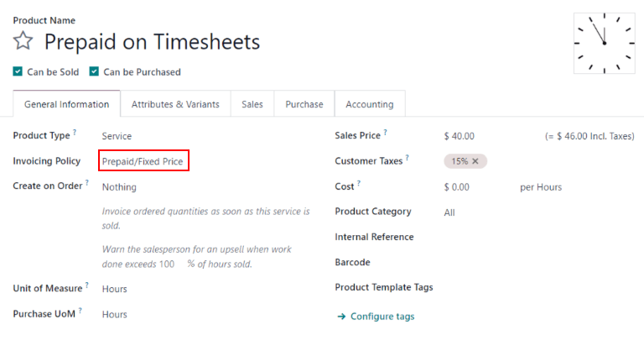644x340 pixels.
Task: Click the Configure tags arrow icon
Action: (341, 316)
